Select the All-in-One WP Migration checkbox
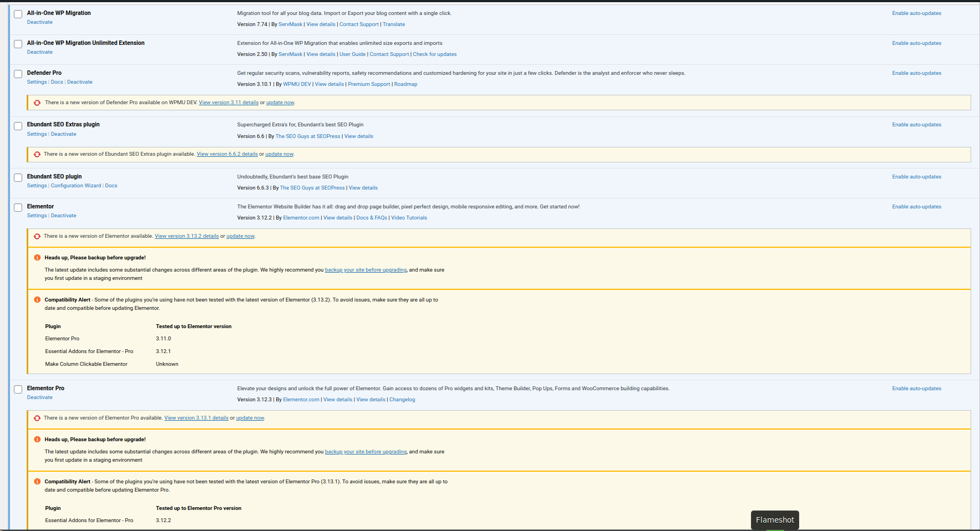980x531 pixels. pos(18,14)
